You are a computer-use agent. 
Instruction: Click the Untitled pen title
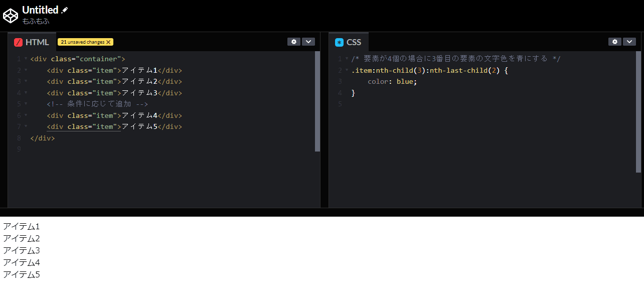click(x=40, y=10)
